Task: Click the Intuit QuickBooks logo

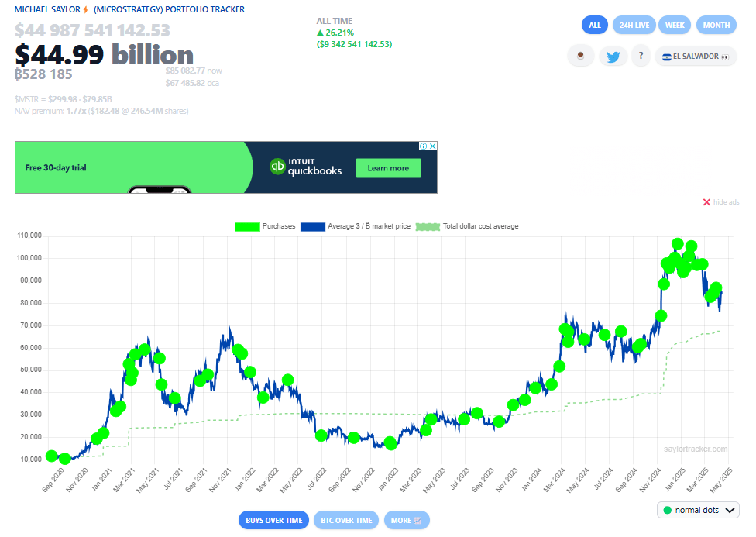Action: [306, 167]
